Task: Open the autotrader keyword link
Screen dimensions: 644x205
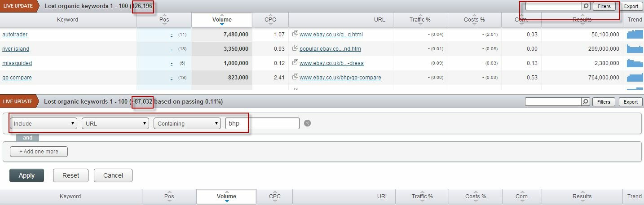Action: pos(15,35)
